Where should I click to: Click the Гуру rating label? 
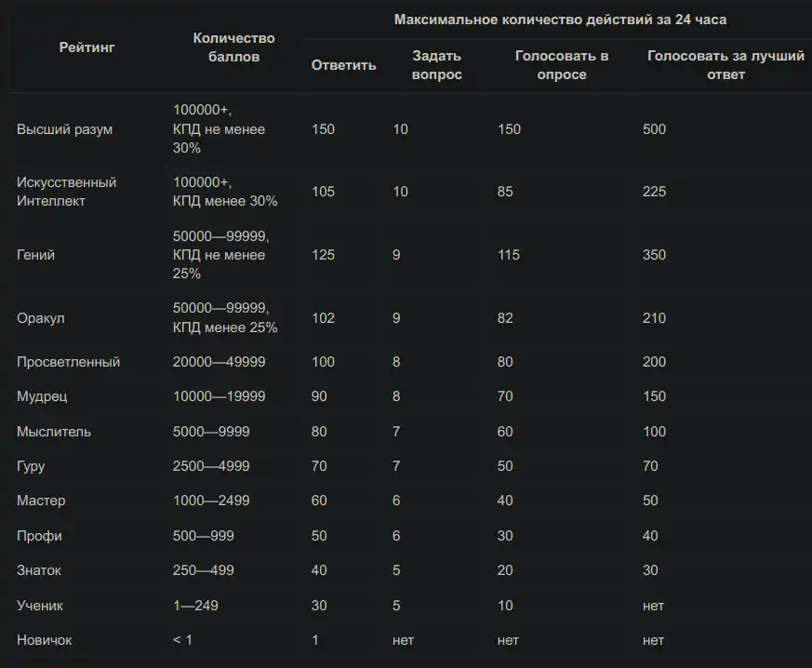pyautogui.click(x=31, y=466)
